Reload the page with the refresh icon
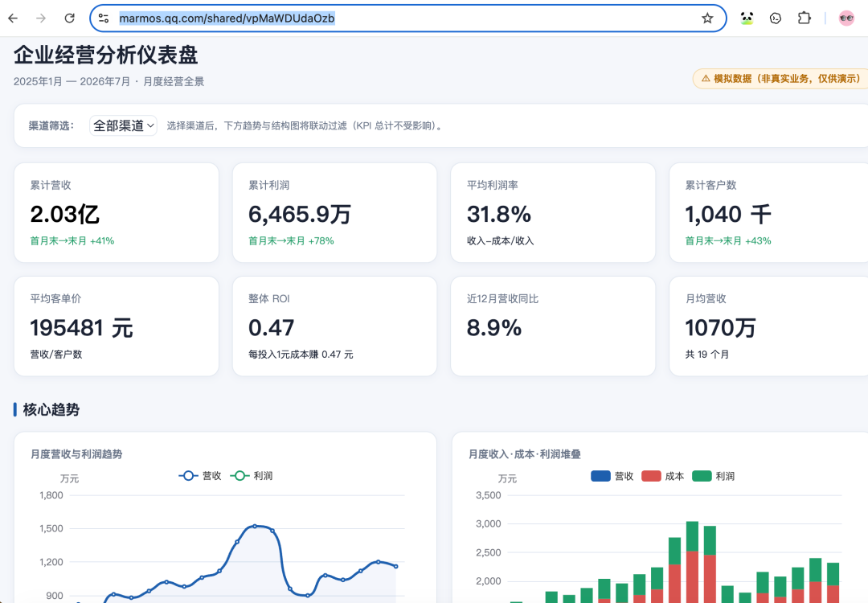 [x=69, y=18]
